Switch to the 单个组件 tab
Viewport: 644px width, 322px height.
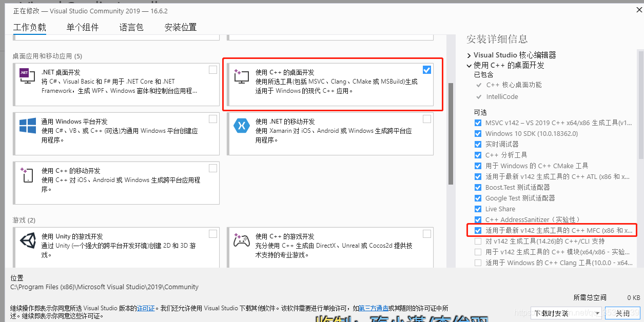(x=83, y=28)
